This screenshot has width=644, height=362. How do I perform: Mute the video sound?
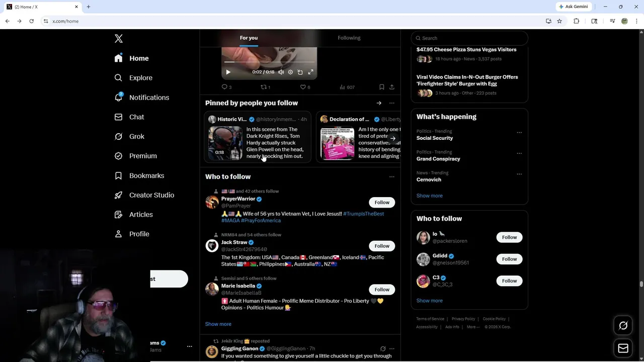(x=281, y=72)
